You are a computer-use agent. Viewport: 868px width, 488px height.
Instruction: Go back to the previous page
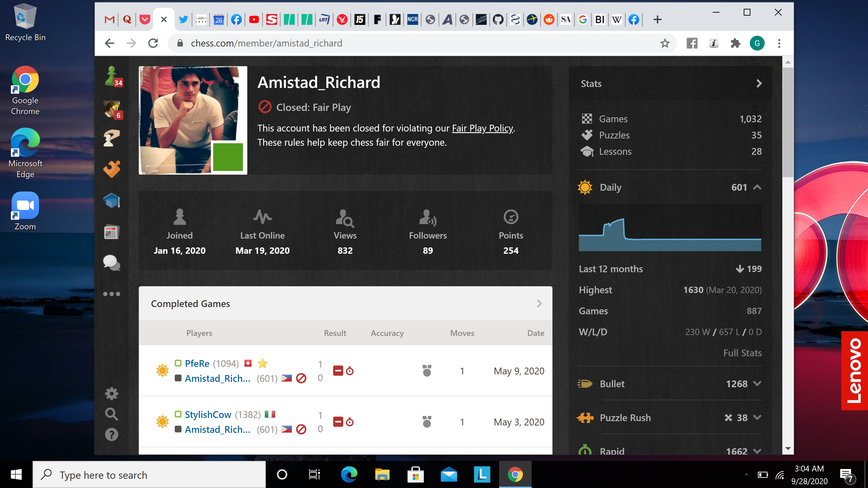click(110, 43)
